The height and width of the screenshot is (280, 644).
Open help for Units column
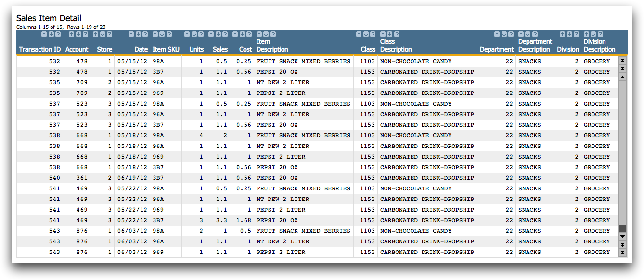pos(201,34)
